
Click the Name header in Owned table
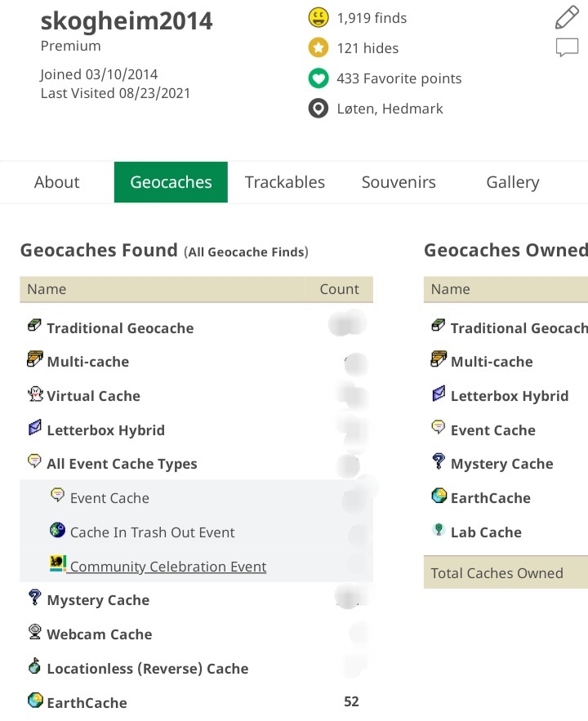pyautogui.click(x=450, y=289)
